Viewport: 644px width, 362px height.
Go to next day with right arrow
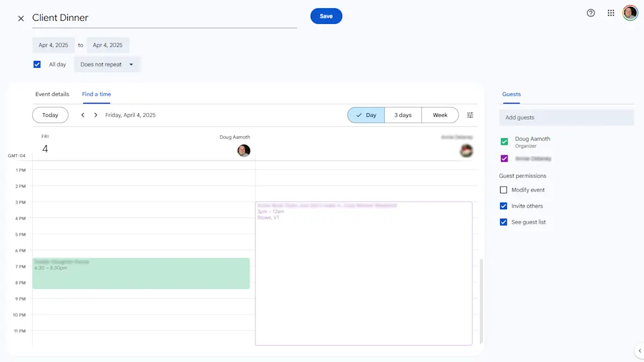coord(96,115)
